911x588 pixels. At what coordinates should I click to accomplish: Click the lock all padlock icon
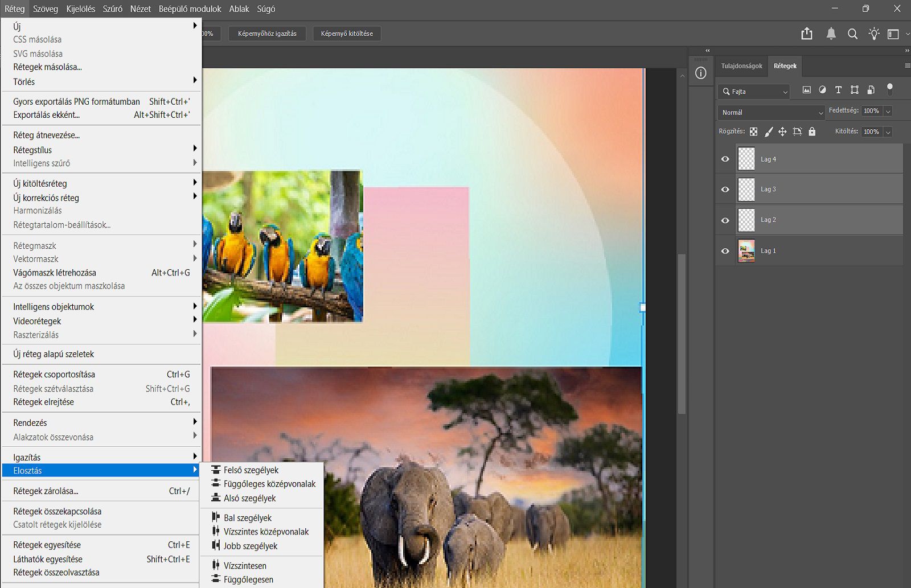point(812,131)
